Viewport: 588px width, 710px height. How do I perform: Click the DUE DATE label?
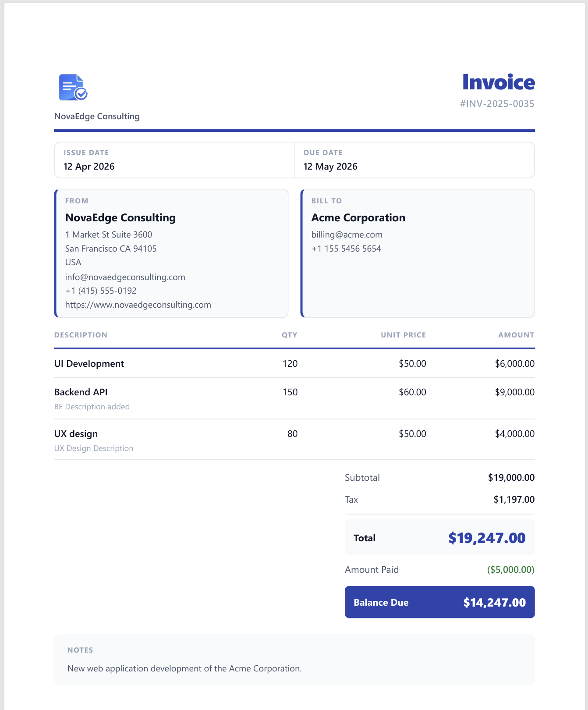pos(323,153)
